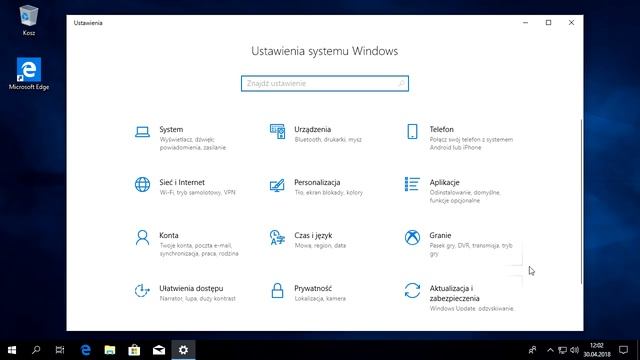640x360 pixels.
Task: Open the Telefon phone icon
Action: [412, 131]
